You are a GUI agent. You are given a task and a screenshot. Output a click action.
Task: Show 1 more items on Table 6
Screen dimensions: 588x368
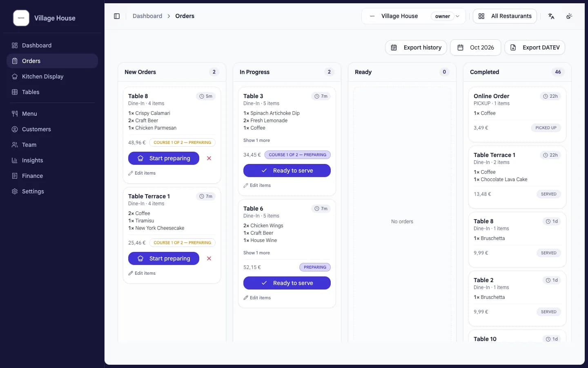[256, 253]
